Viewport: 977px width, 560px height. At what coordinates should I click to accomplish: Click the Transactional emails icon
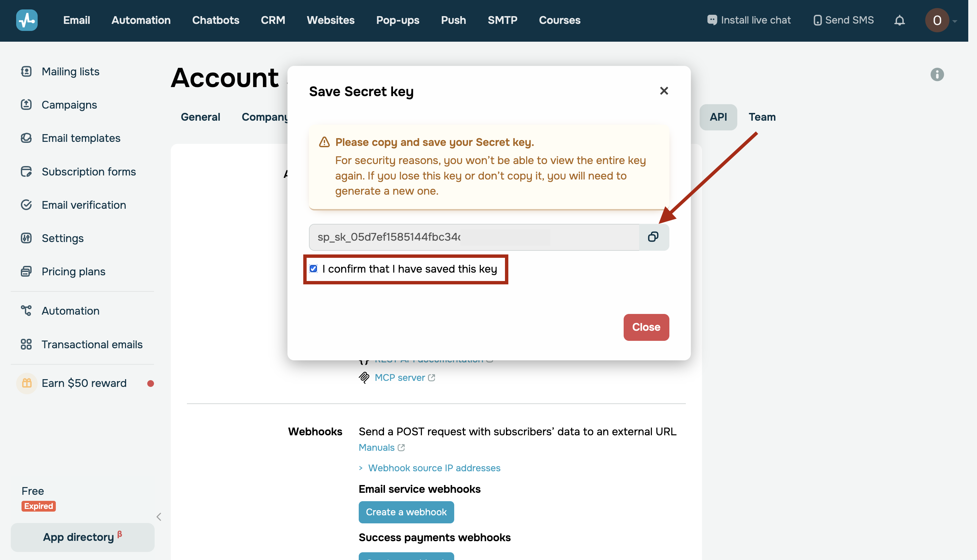tap(26, 344)
